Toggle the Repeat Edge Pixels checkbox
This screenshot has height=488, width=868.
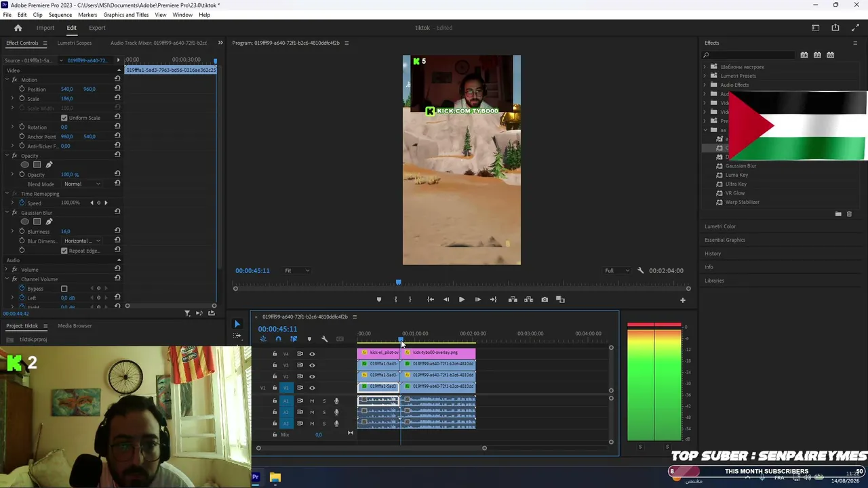pyautogui.click(x=64, y=251)
